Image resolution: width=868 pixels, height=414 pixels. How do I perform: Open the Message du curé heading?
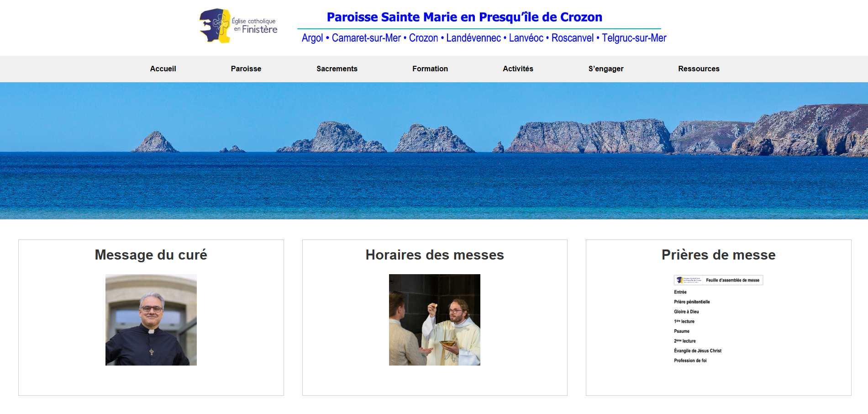[x=151, y=255]
